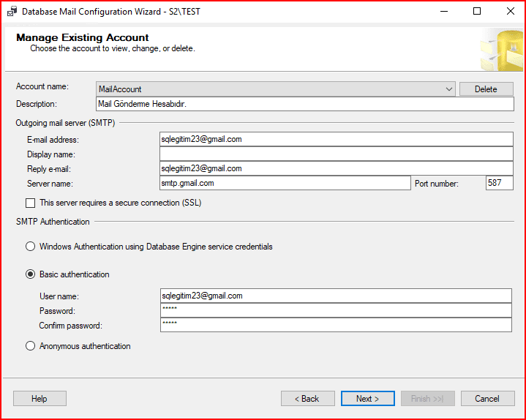Click the wizard icon in title bar
This screenshot has width=526, height=420.
(x=12, y=11)
